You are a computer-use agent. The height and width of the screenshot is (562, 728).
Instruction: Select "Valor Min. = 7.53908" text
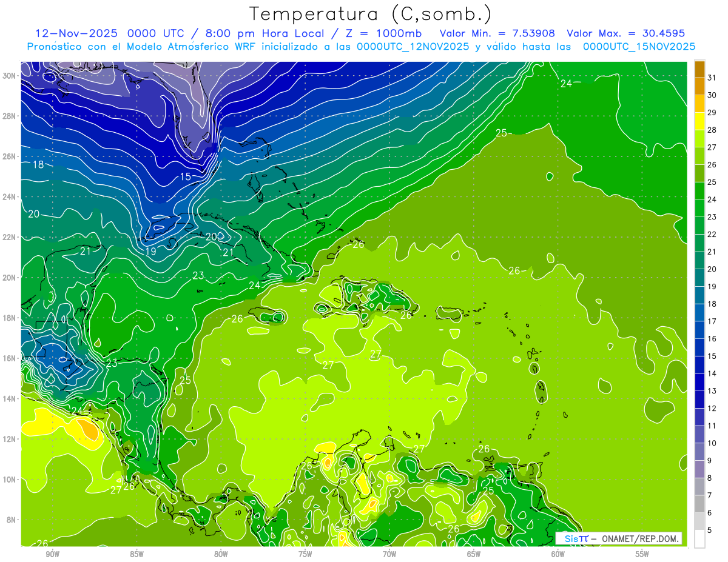[497, 33]
